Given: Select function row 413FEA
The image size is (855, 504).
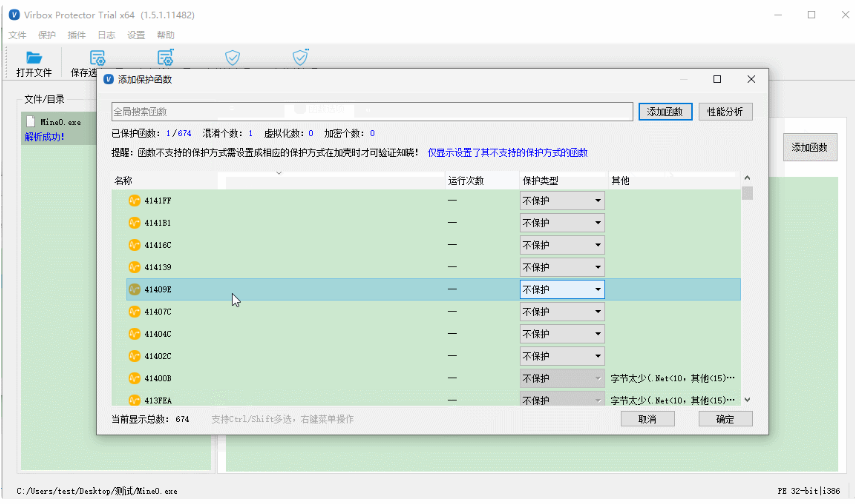Looking at the screenshot, I should [x=433, y=400].
